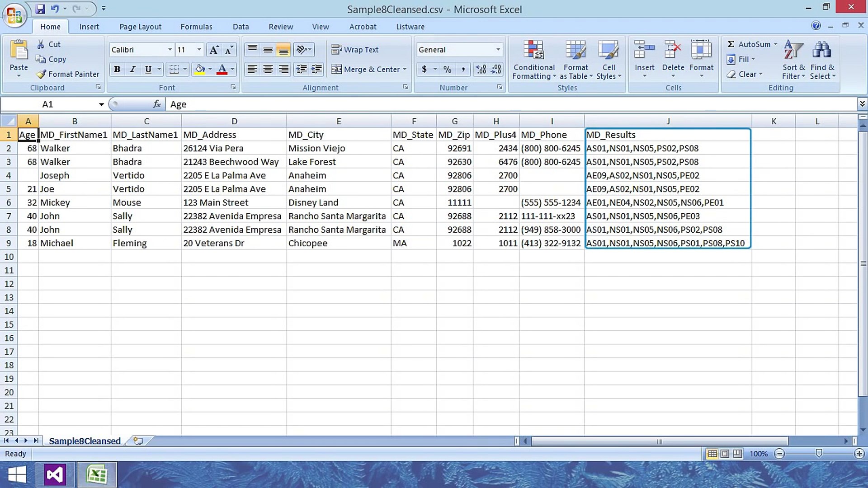Image resolution: width=868 pixels, height=488 pixels.
Task: Open the font name dropdown Calibri
Action: click(170, 50)
